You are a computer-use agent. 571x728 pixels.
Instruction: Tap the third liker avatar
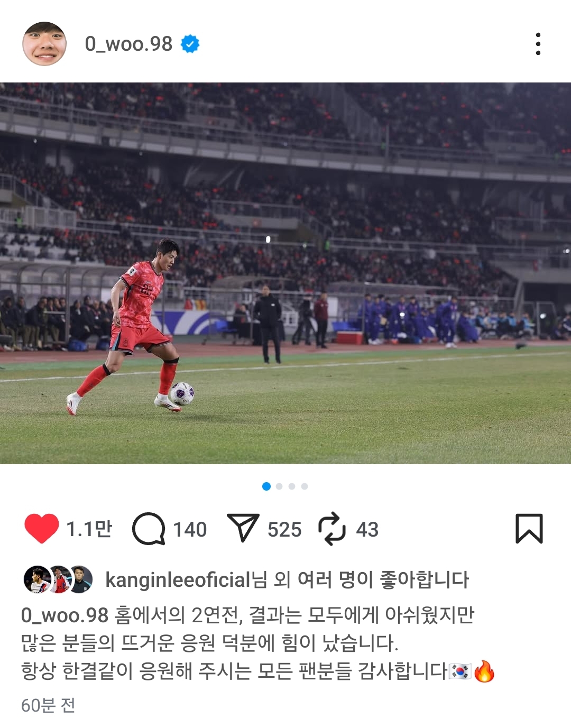(x=80, y=579)
